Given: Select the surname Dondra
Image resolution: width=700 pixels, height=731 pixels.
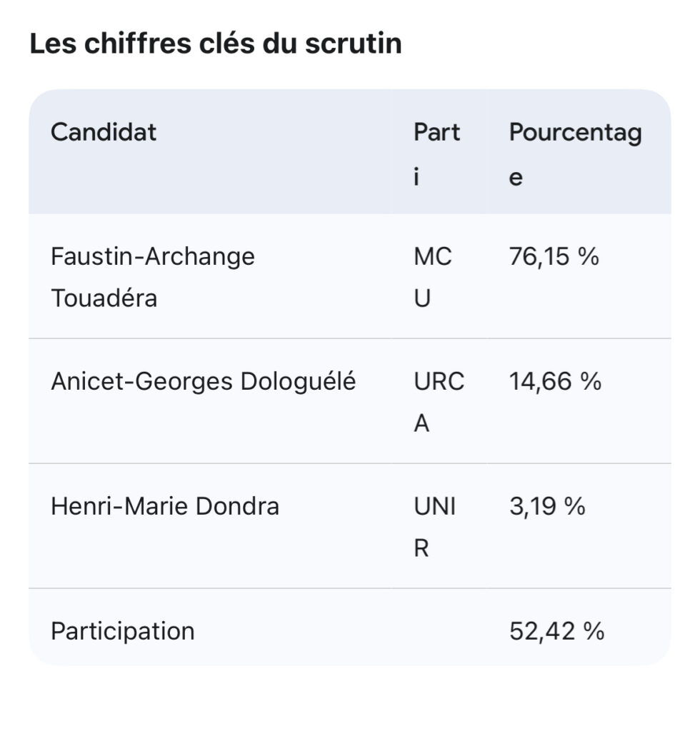Looking at the screenshot, I should tap(234, 507).
